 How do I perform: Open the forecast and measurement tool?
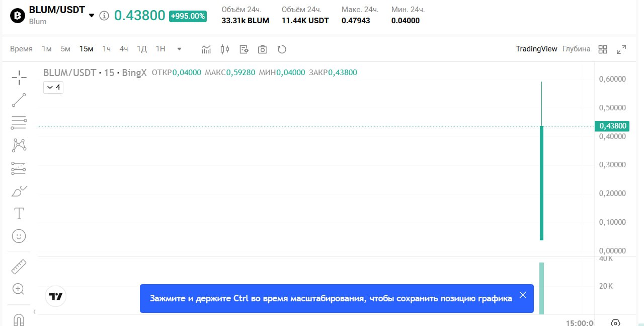pyautogui.click(x=19, y=168)
